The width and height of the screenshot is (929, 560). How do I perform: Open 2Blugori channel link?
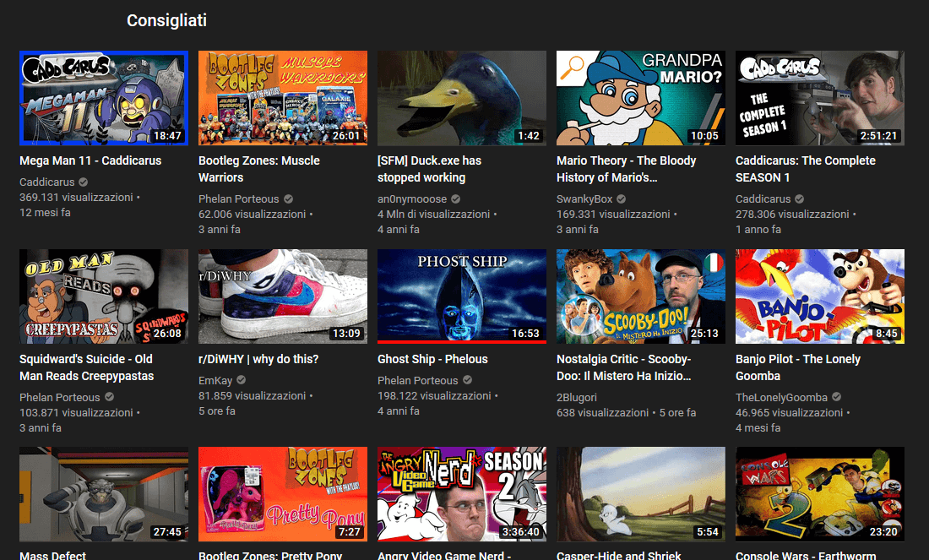(577, 397)
